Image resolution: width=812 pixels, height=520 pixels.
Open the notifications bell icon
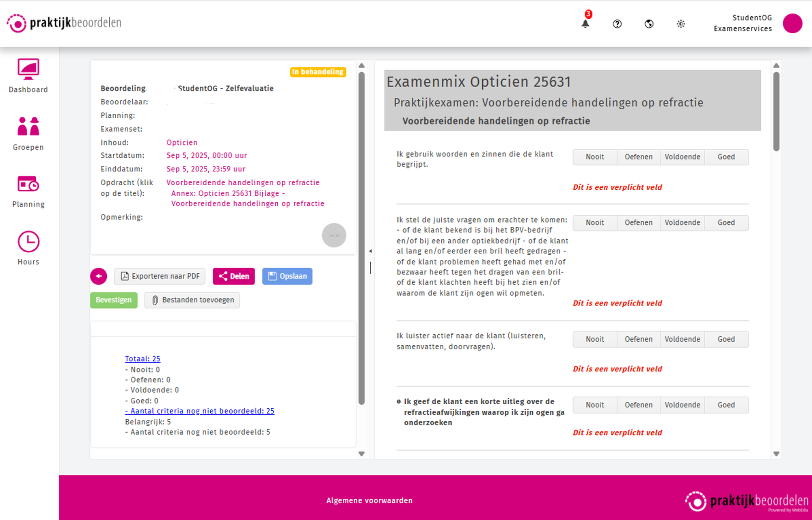[x=585, y=24]
